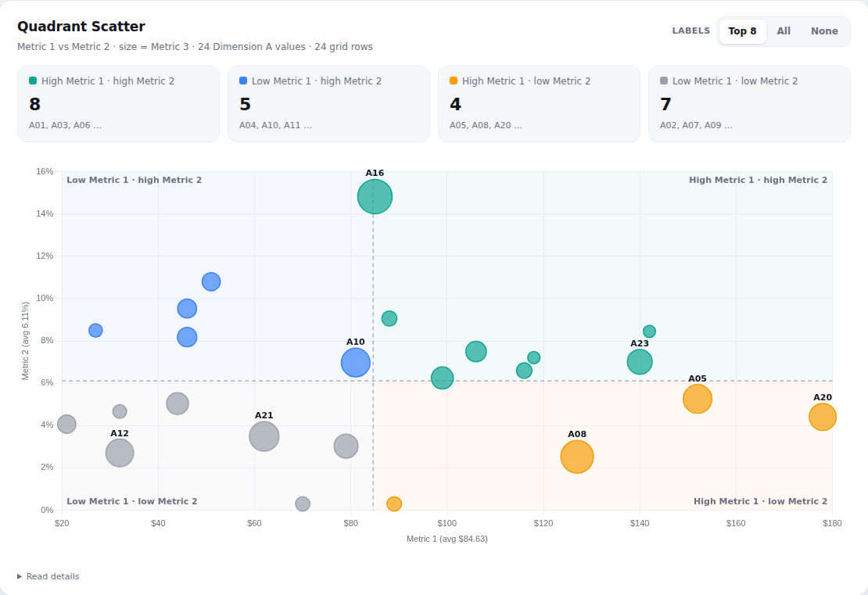The image size is (868, 595).
Task: Click the leftmost gray bubble near $21
Action: pyautogui.click(x=66, y=424)
